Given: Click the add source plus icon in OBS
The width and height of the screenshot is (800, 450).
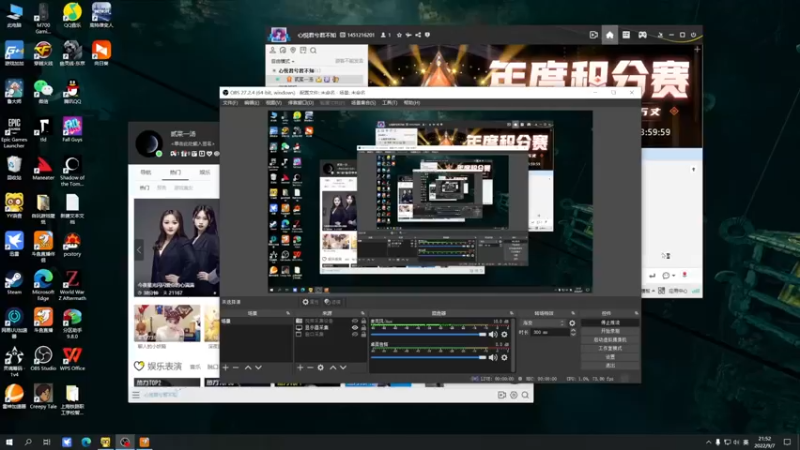Looking at the screenshot, I should (300, 367).
